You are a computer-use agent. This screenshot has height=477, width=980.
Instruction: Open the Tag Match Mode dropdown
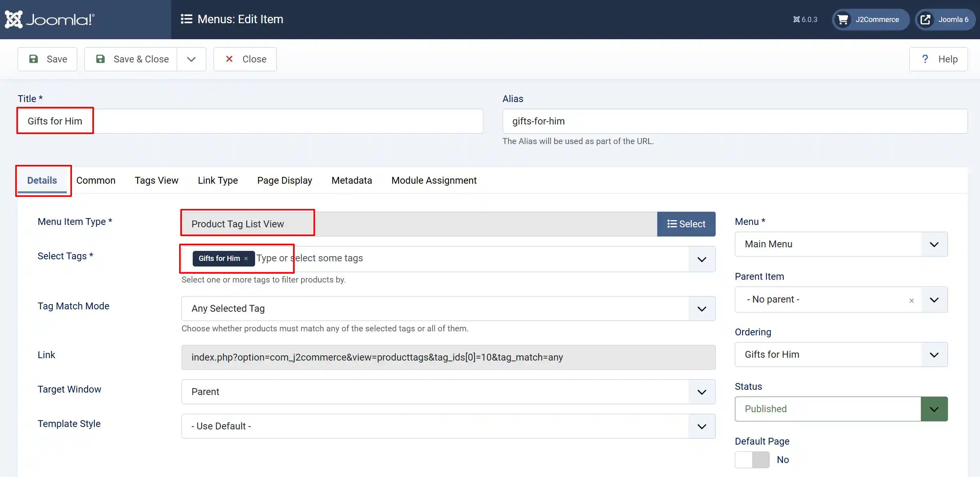coord(448,309)
